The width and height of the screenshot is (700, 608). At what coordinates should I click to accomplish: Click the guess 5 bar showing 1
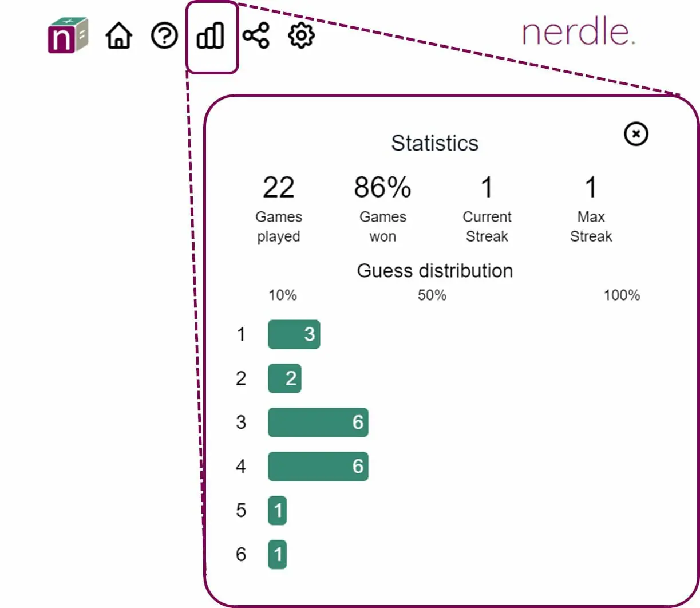coord(278,510)
